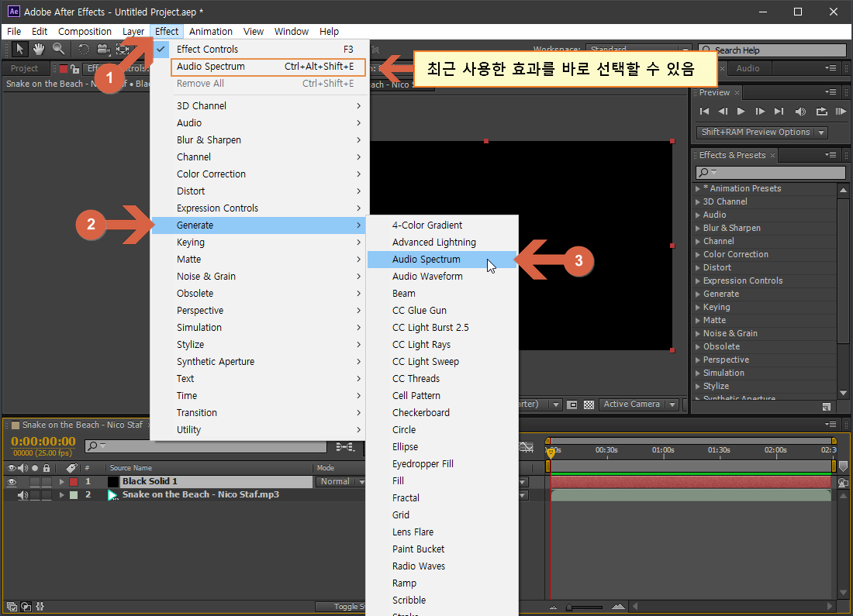Image resolution: width=853 pixels, height=616 pixels.
Task: Click the comp marker bin icon
Action: click(x=843, y=466)
